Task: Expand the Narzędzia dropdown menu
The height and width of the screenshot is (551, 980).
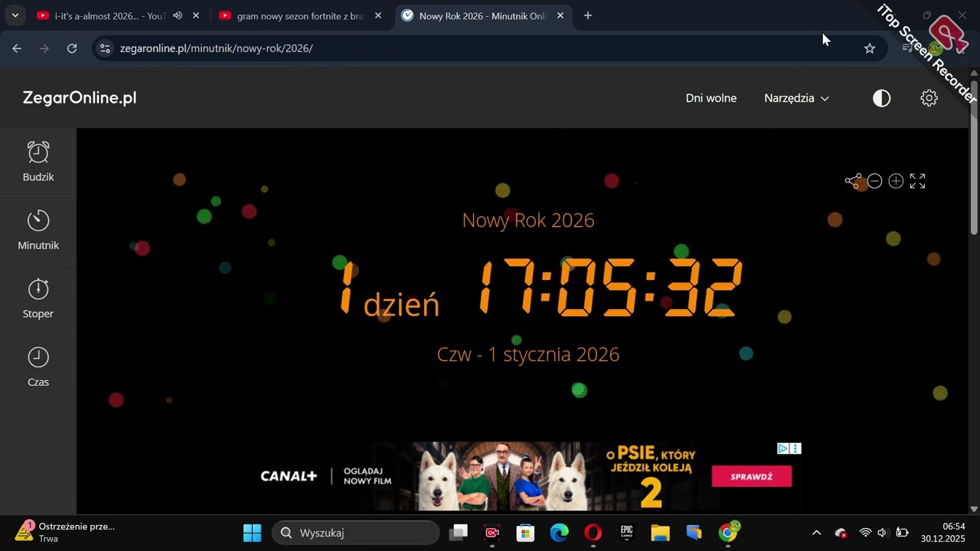Action: pos(796,98)
